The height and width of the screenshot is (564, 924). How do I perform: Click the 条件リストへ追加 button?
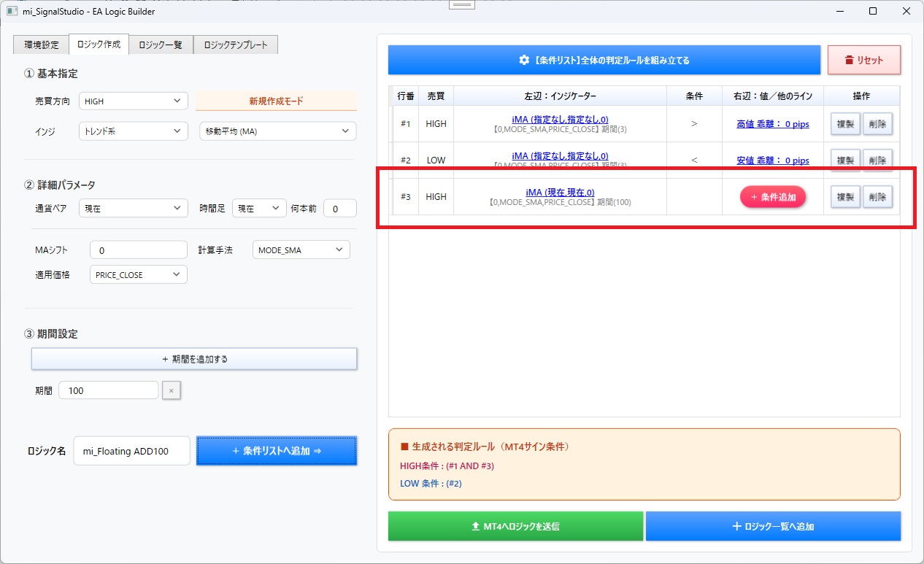coord(277,451)
